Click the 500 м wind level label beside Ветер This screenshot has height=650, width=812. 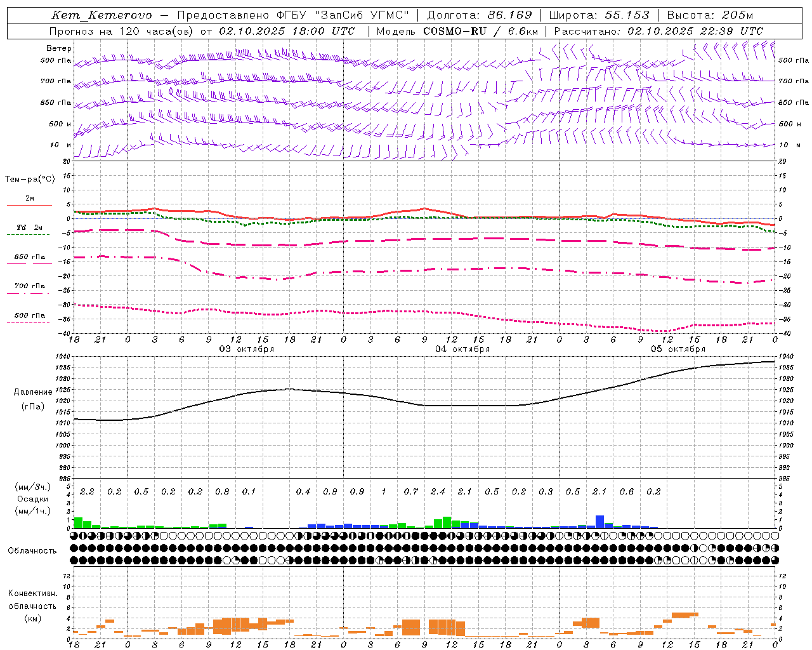[60, 124]
